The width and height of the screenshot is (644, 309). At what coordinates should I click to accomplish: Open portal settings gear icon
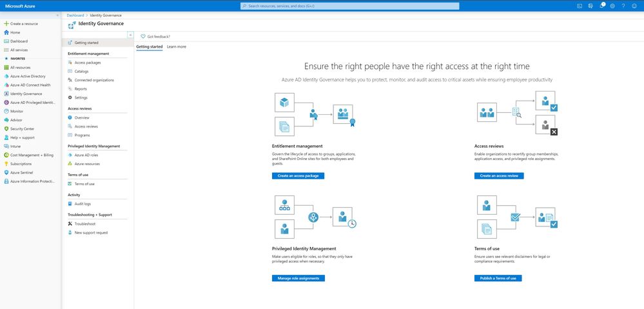pyautogui.click(x=613, y=6)
